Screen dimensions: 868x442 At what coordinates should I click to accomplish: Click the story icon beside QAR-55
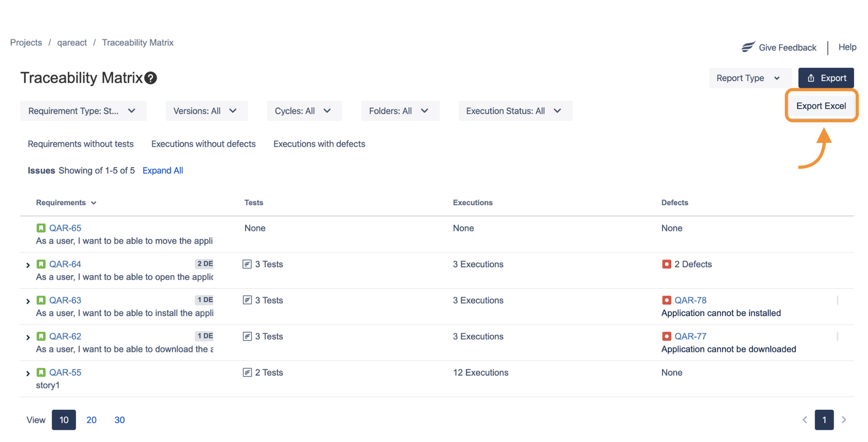pyautogui.click(x=41, y=372)
